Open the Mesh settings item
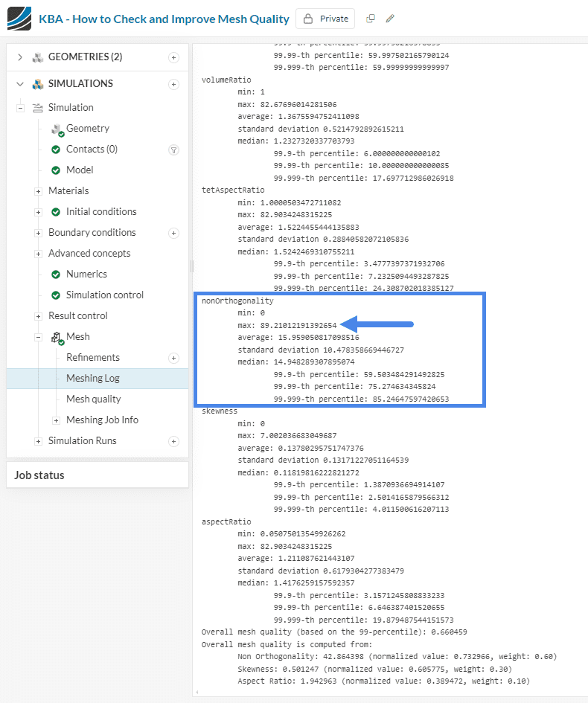 (x=78, y=337)
